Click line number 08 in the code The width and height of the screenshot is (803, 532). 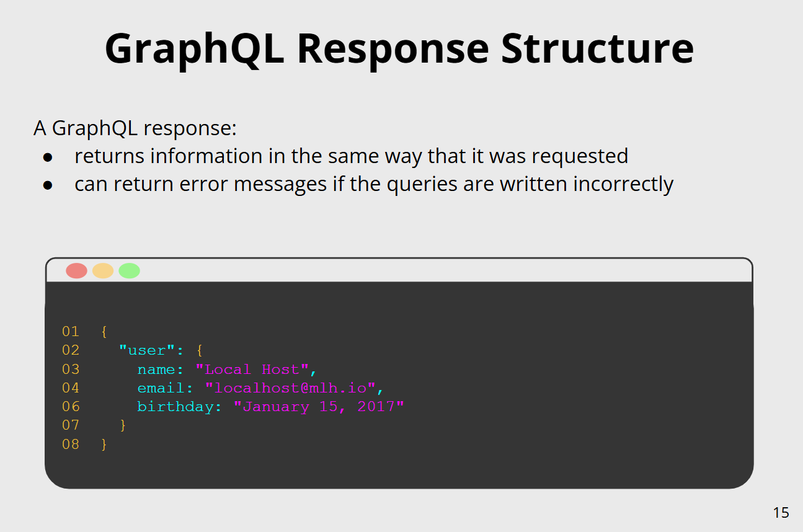tap(71, 444)
